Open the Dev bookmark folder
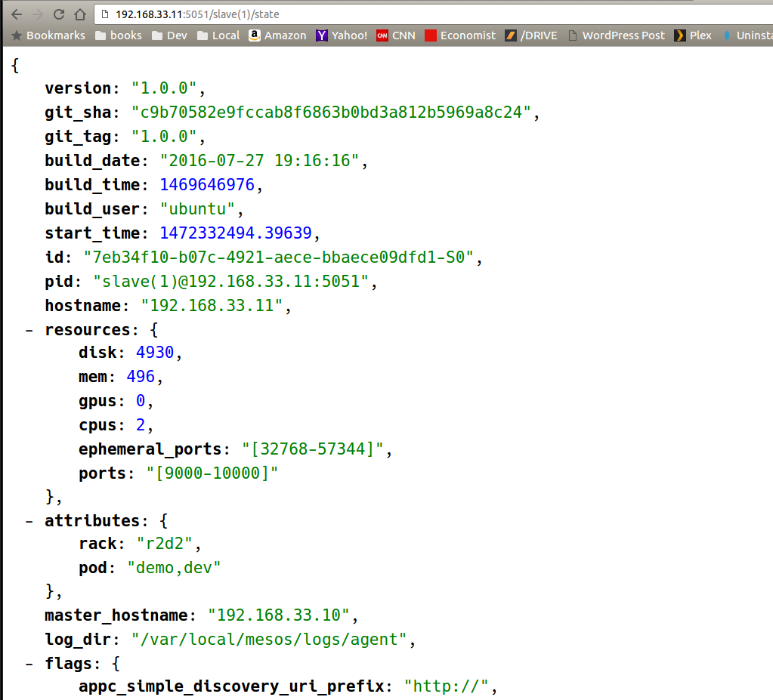773x700 pixels. [169, 35]
